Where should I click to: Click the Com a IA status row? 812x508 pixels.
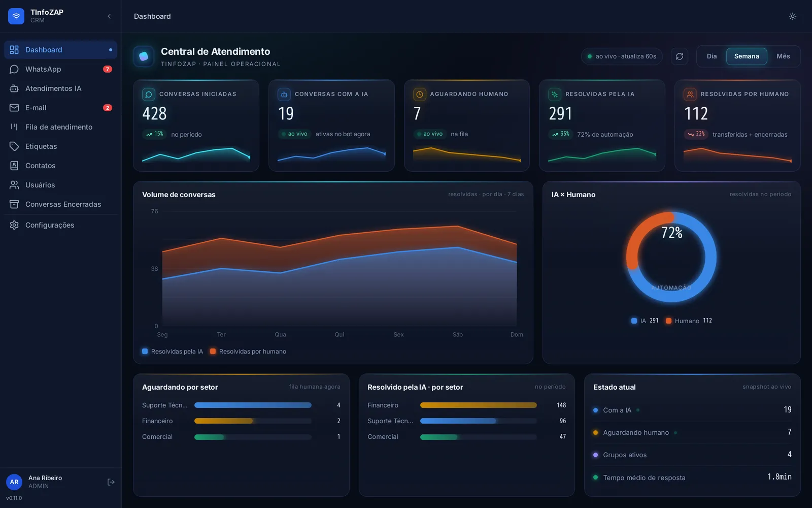692,410
